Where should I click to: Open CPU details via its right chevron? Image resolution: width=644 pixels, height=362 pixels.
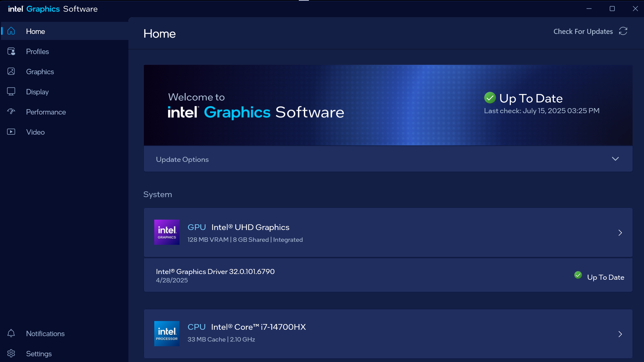[620, 334]
